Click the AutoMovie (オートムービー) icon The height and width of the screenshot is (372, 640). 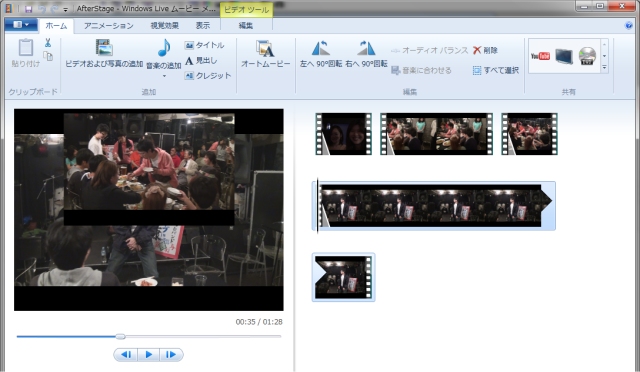click(265, 49)
